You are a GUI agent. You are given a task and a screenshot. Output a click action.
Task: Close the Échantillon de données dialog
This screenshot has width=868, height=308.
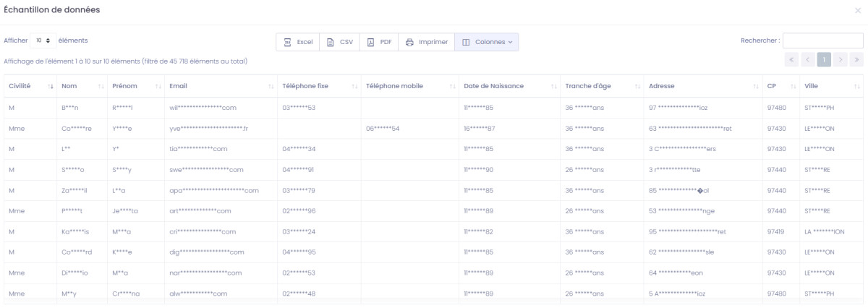tap(858, 10)
